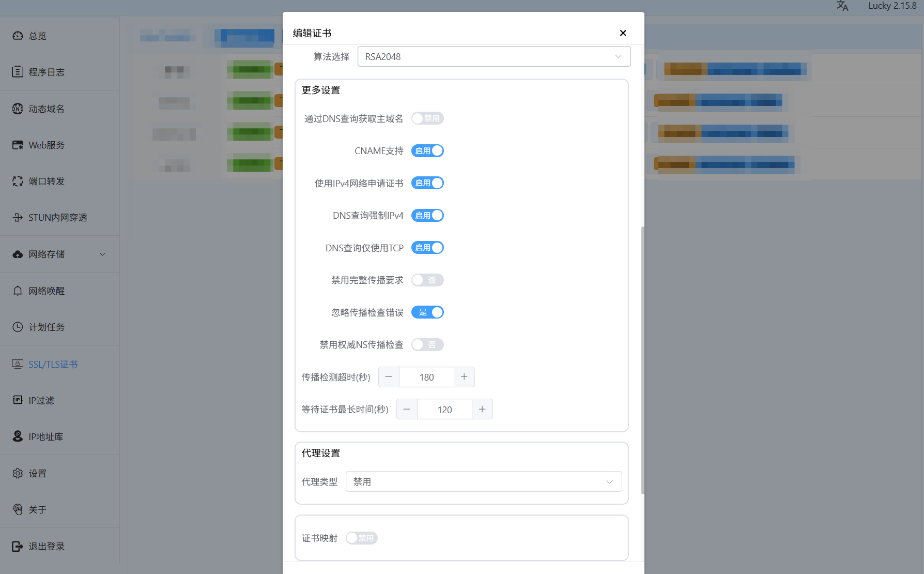This screenshot has width=924, height=574.
Task: Turn off 忽略传播检查错误 switch
Action: pyautogui.click(x=427, y=312)
